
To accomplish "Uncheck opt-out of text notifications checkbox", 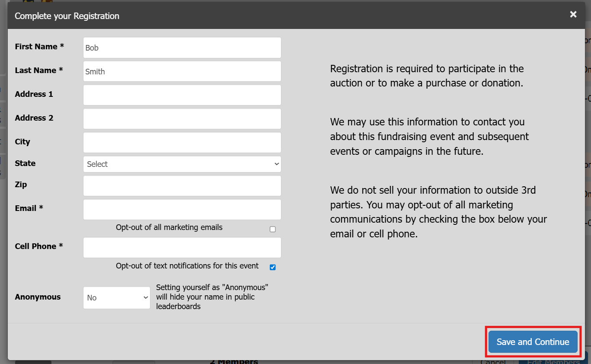I will click(x=272, y=267).
